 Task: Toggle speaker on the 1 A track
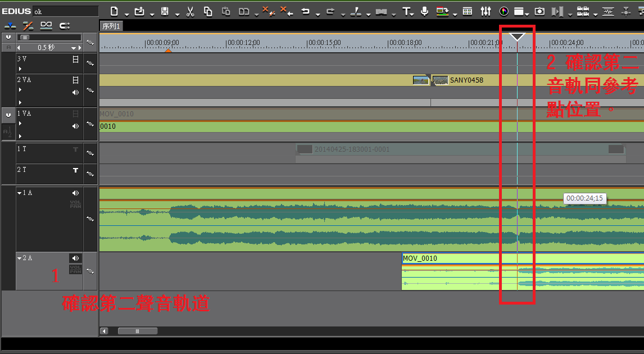click(x=75, y=193)
